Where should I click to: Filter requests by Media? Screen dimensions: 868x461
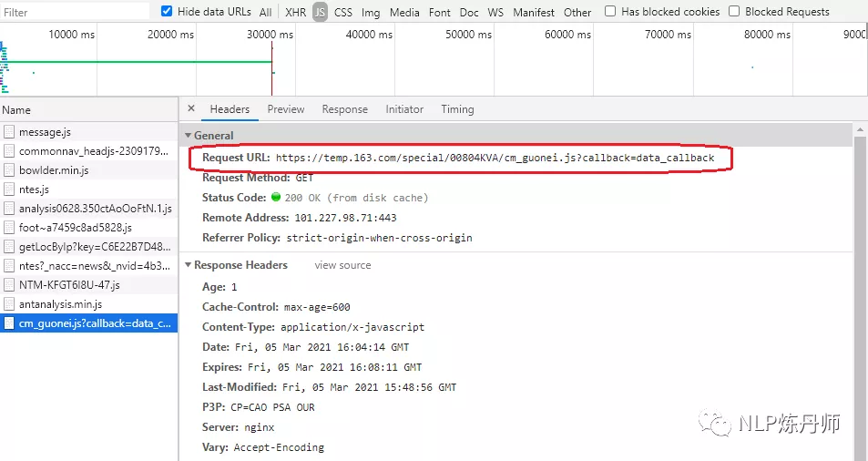click(404, 12)
